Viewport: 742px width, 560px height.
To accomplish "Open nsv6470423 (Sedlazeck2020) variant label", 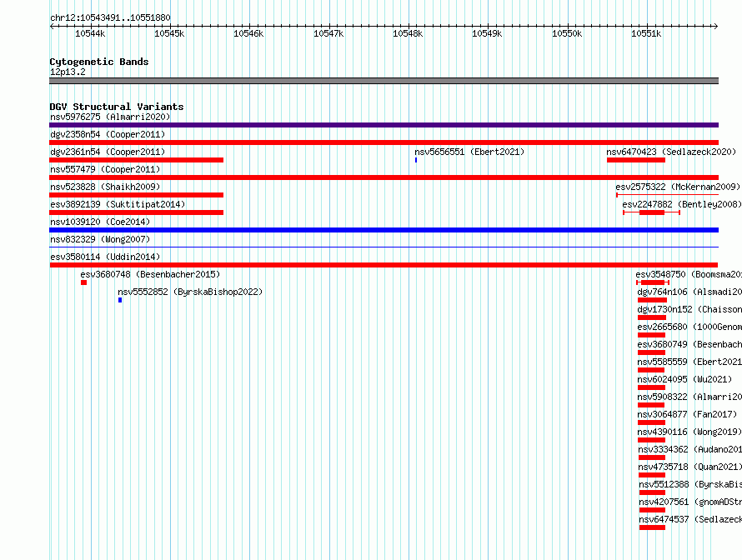I will click(x=671, y=152).
